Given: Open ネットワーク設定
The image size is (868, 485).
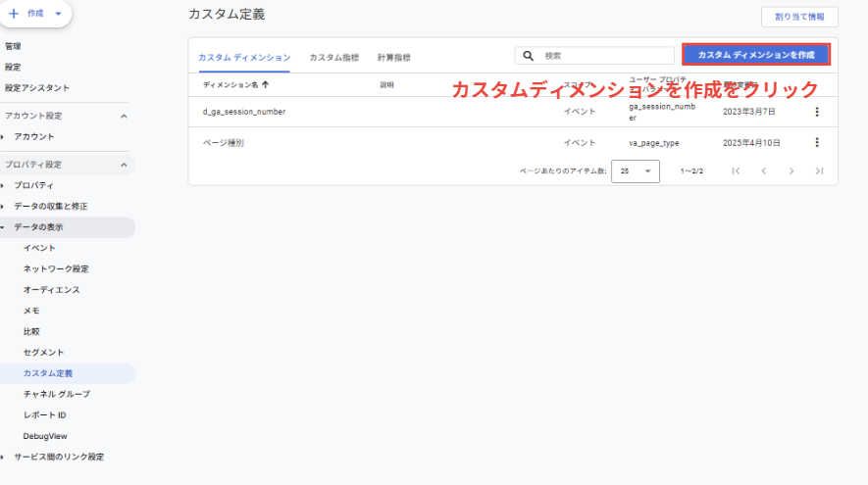Looking at the screenshot, I should click(x=56, y=268).
